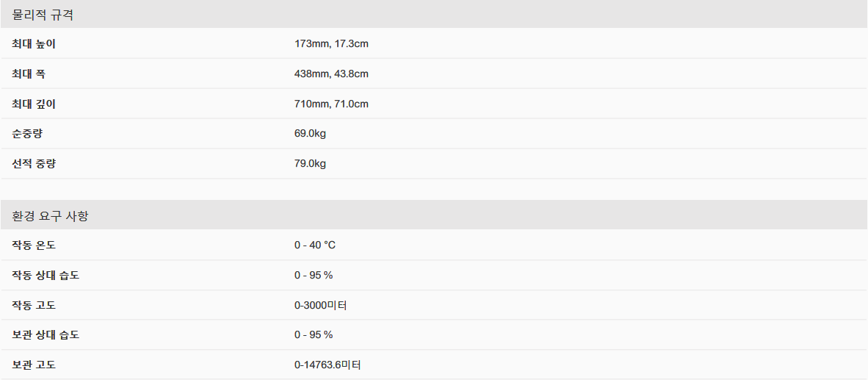Select the 최대 깊이 row label

coord(34,104)
